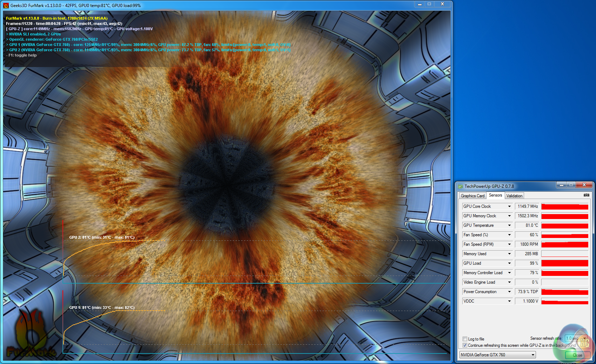This screenshot has height=364, width=596.
Task: Open the Sensor refresh rate combo box
Action: 576,338
